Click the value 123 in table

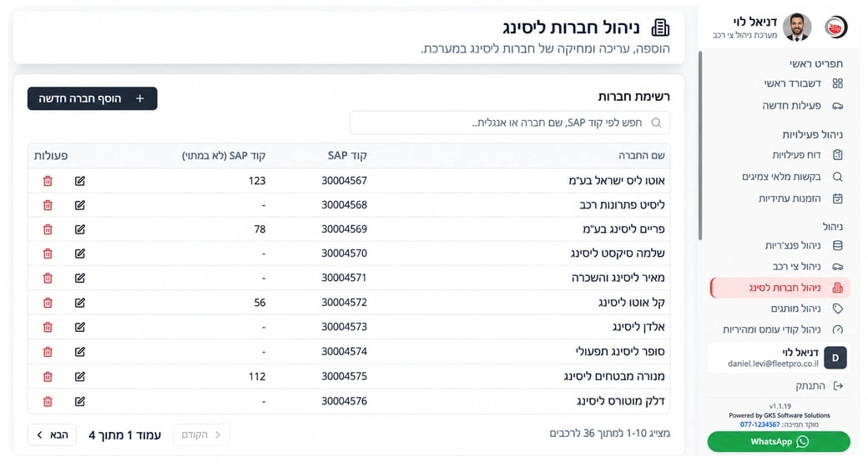tap(257, 180)
